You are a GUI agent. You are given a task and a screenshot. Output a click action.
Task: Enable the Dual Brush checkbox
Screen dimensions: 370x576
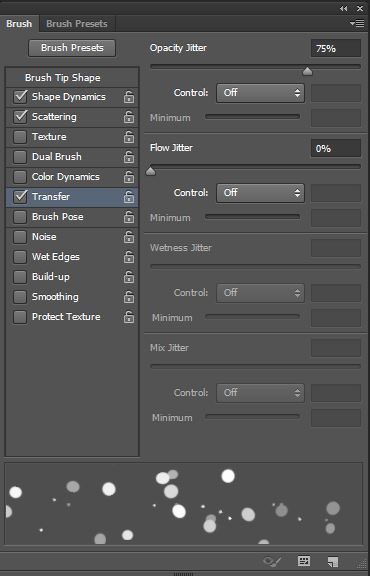pyautogui.click(x=20, y=156)
